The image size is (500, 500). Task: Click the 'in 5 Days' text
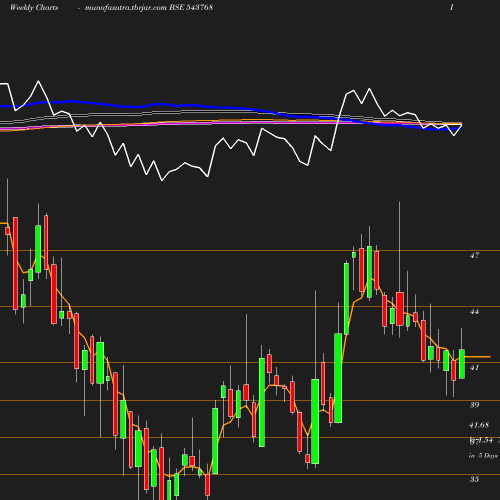(483, 456)
